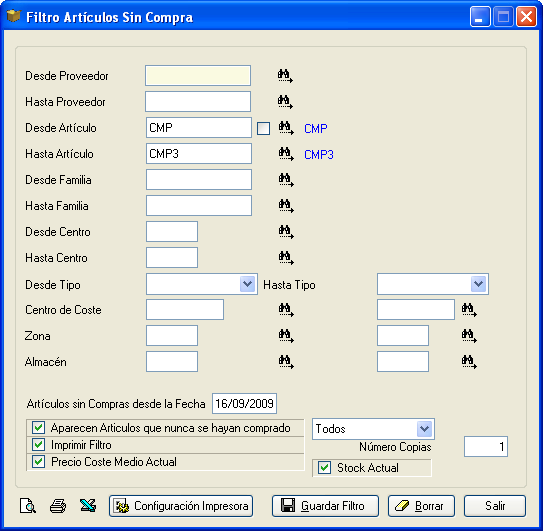543x531 pixels.
Task: Open the print preview icon
Action: (x=28, y=506)
